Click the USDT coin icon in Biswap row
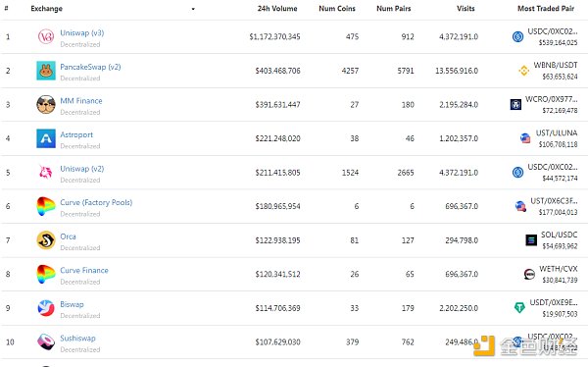 (519, 308)
